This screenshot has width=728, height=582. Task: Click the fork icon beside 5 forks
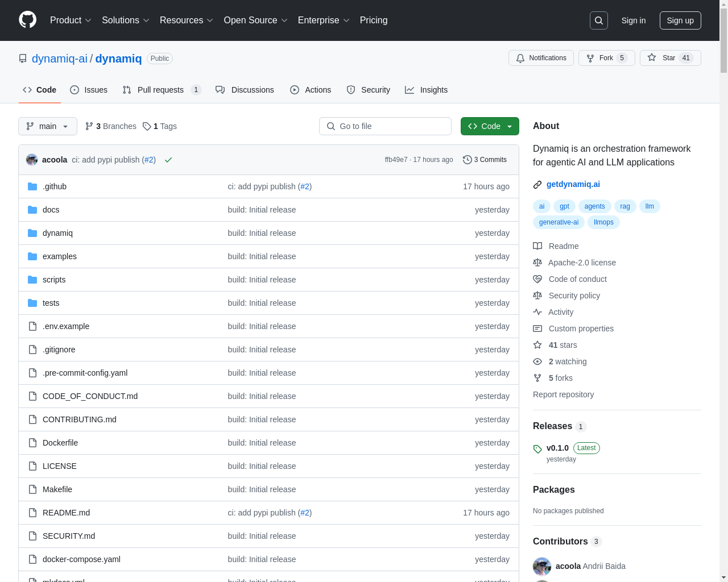point(537,378)
